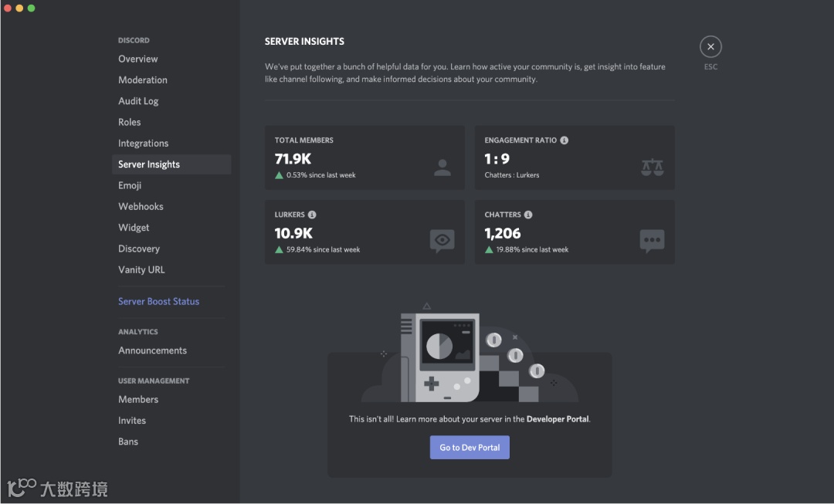Open the Moderation settings page
The width and height of the screenshot is (834, 504).
[143, 79]
